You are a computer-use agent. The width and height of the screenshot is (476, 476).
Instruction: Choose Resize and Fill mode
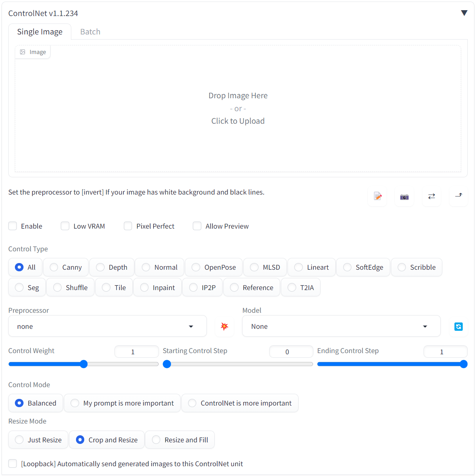coord(180,440)
